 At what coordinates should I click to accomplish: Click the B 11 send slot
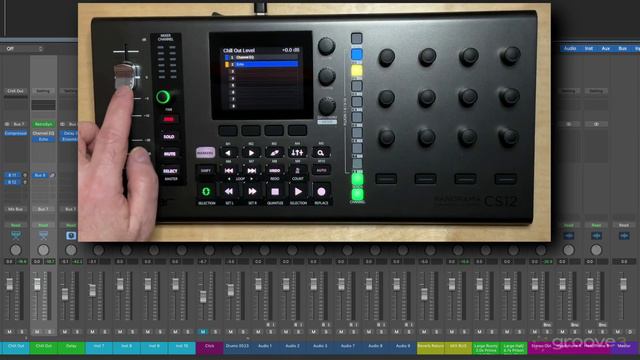[x=12, y=175]
